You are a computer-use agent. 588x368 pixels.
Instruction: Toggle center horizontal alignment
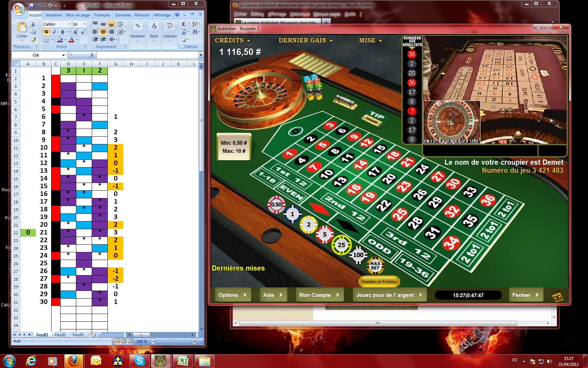[103, 32]
